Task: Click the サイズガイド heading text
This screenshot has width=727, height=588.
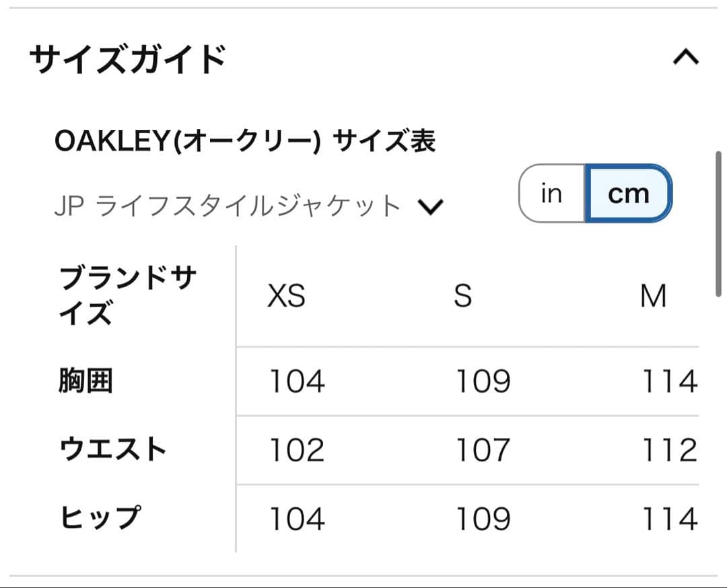Action: (x=127, y=57)
